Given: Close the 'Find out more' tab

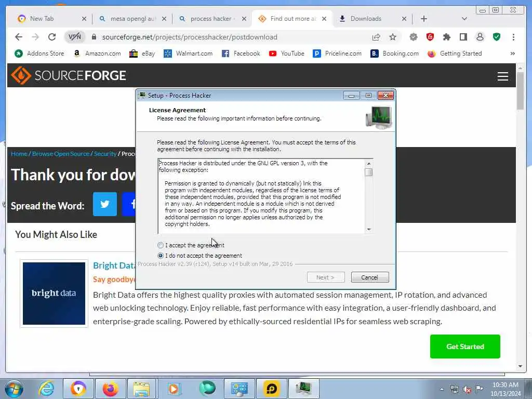Looking at the screenshot, I should pyautogui.click(x=324, y=19).
